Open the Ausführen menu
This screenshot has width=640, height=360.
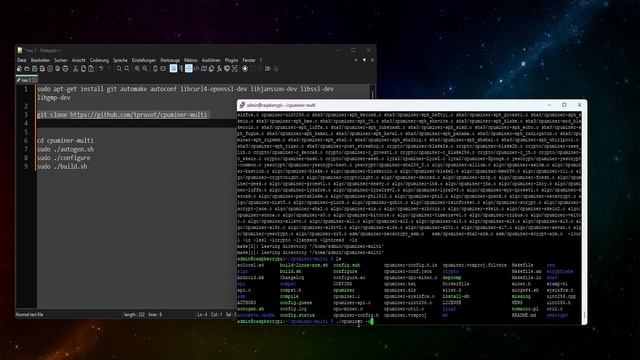pyautogui.click(x=211, y=60)
